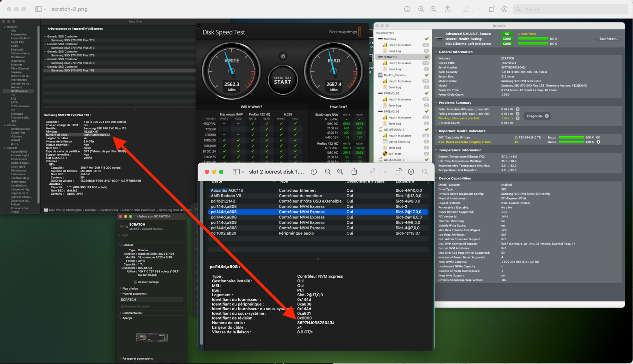
Task: Click rotate icon in slot 2 iocrest window
Action: click(398, 172)
